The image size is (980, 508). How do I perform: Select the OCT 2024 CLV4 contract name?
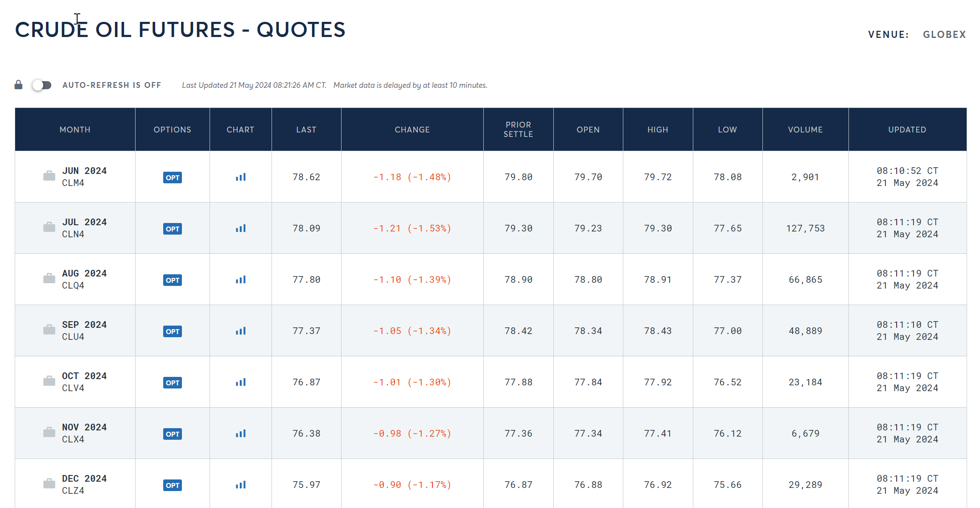click(84, 382)
